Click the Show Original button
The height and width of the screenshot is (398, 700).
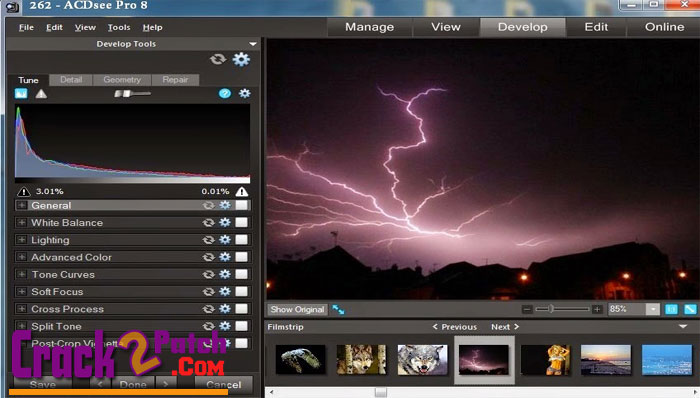click(297, 310)
